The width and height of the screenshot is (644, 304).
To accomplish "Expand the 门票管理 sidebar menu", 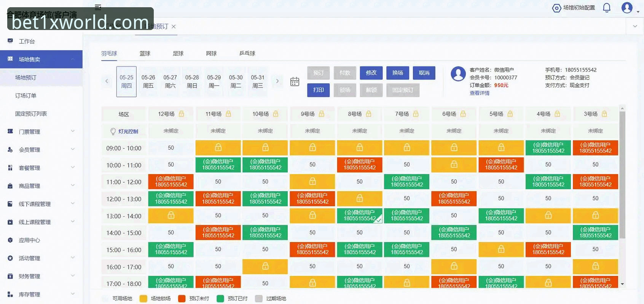I will coord(72,131).
